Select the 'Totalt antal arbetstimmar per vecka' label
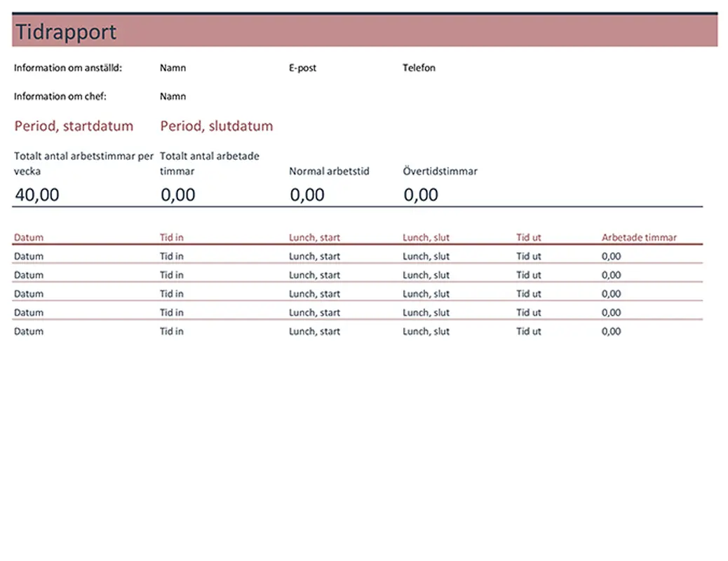This screenshot has width=728, height=561. tap(83, 163)
